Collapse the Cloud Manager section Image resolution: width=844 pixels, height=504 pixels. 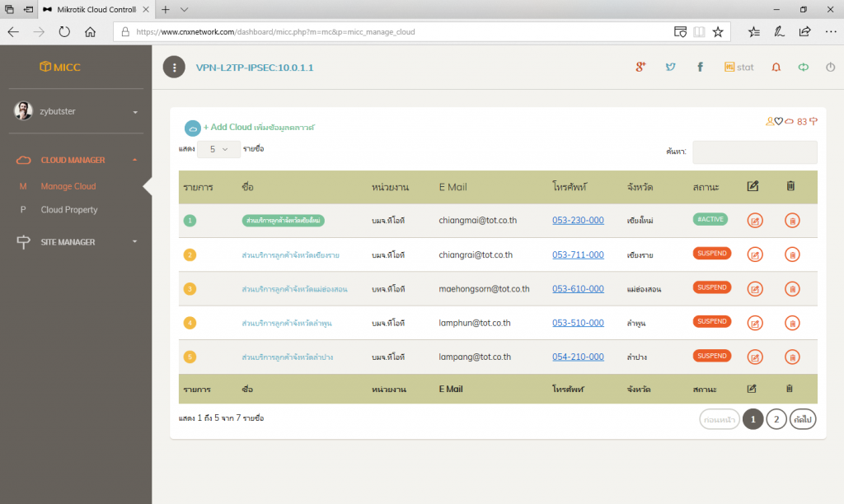click(x=134, y=161)
